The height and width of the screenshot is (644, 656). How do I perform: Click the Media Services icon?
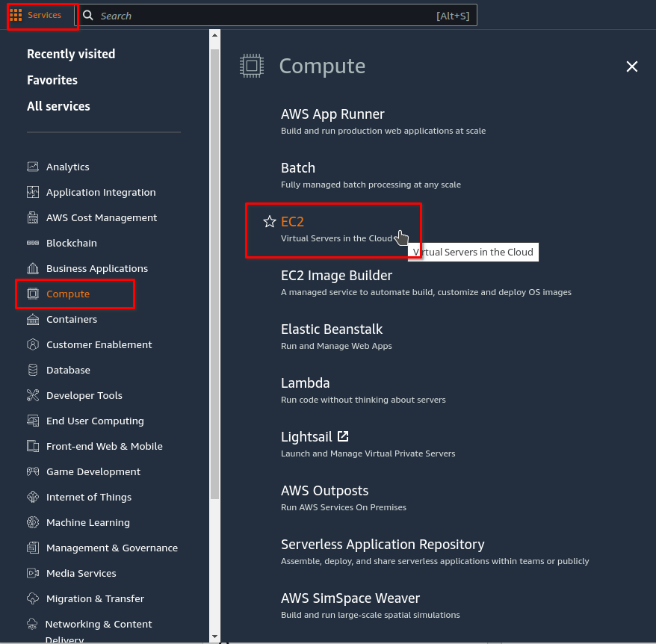33,573
